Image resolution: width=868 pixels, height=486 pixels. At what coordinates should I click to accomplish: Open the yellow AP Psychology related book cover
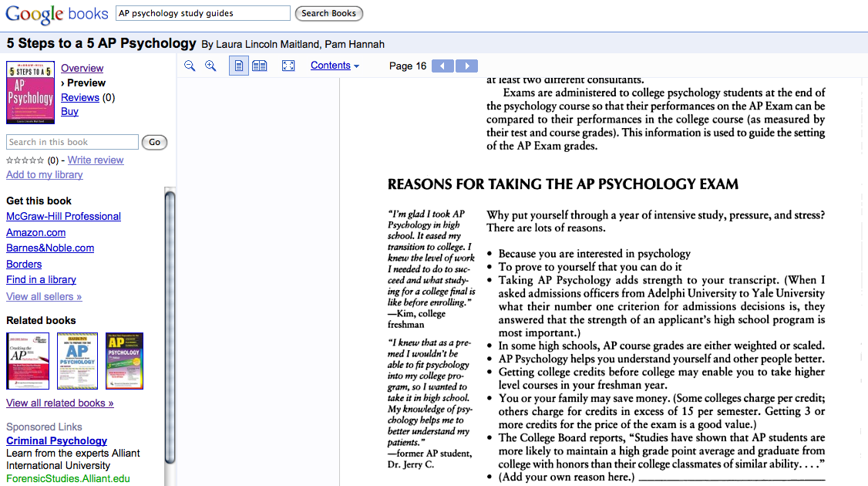click(x=125, y=361)
